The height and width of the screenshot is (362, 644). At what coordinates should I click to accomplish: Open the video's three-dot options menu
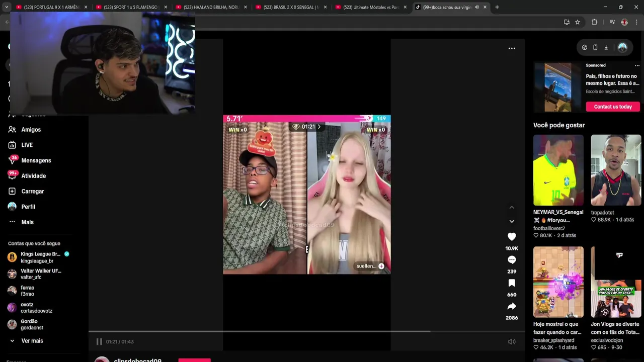512,48
